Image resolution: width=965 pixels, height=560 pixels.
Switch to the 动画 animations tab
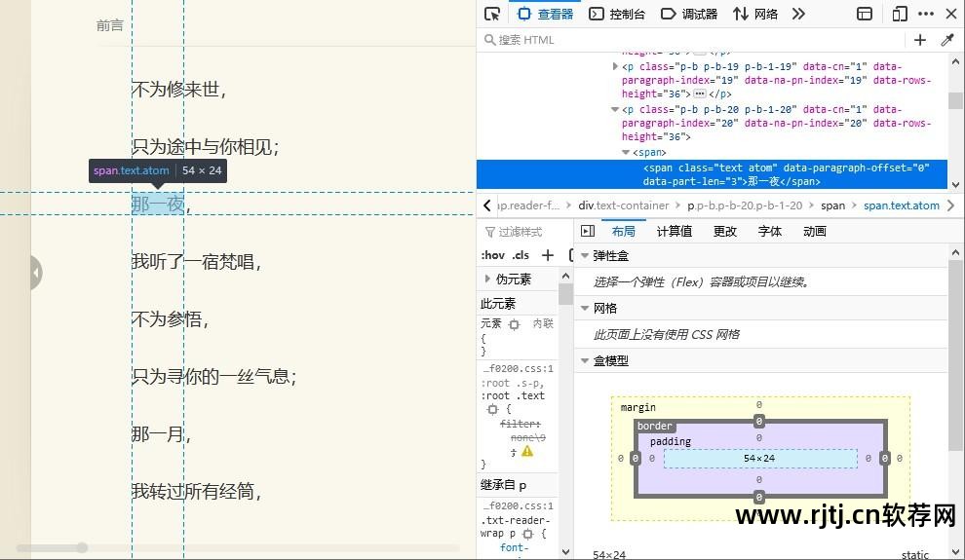(x=814, y=231)
